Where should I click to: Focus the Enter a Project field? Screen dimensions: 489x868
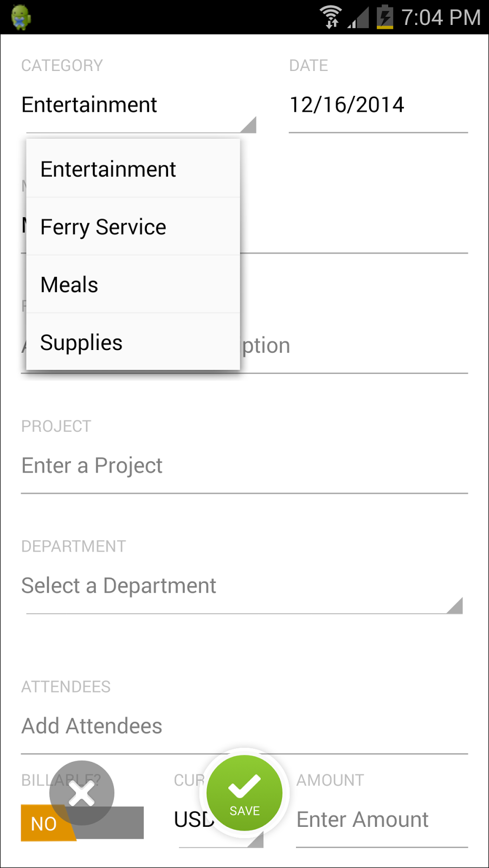click(x=244, y=466)
